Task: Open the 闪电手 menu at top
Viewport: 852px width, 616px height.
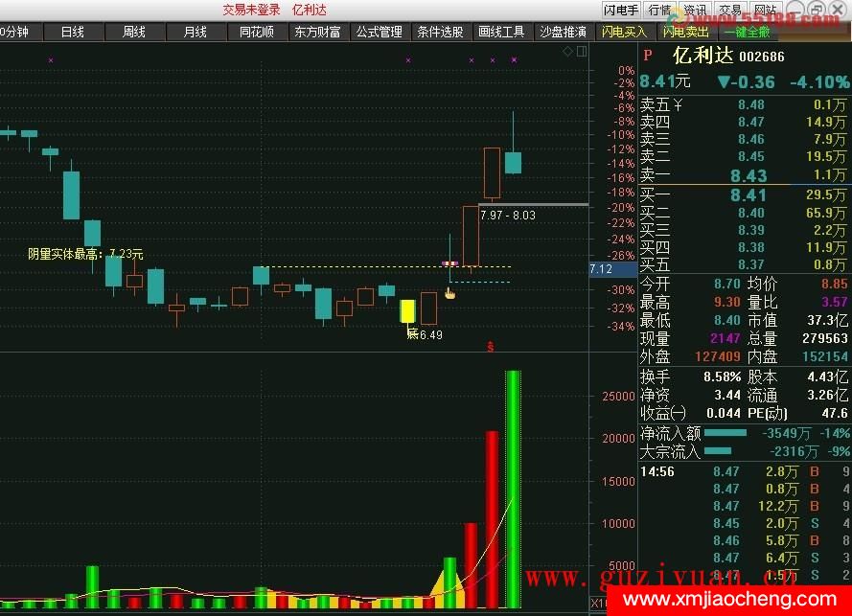Action: point(621,10)
